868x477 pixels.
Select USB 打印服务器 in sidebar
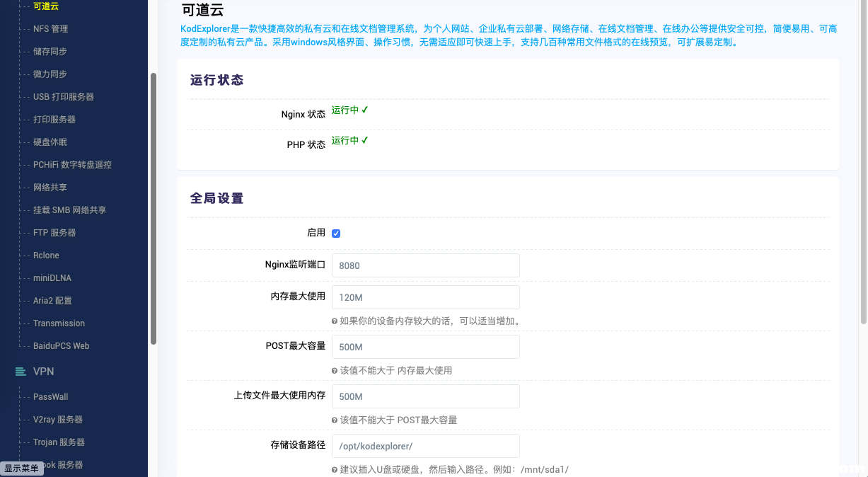pyautogui.click(x=63, y=97)
